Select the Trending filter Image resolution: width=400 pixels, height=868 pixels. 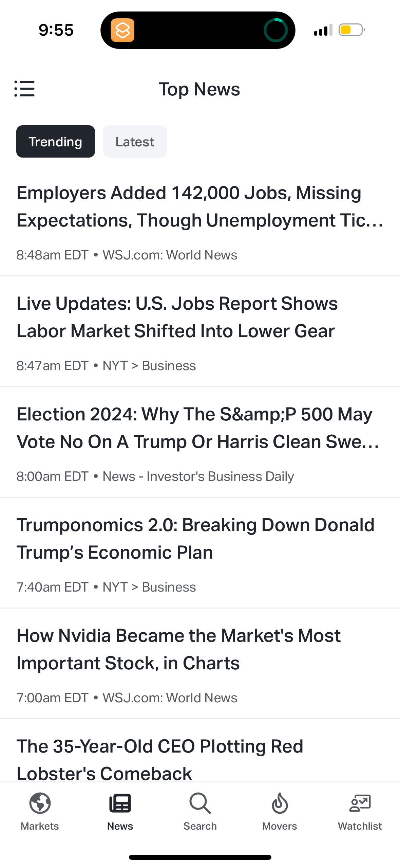pyautogui.click(x=56, y=142)
